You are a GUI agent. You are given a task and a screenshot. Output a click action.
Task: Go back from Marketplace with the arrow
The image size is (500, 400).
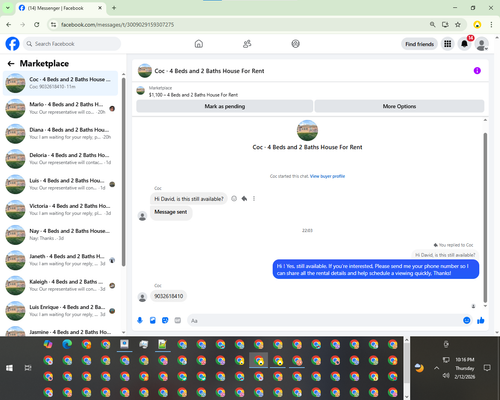coord(11,63)
